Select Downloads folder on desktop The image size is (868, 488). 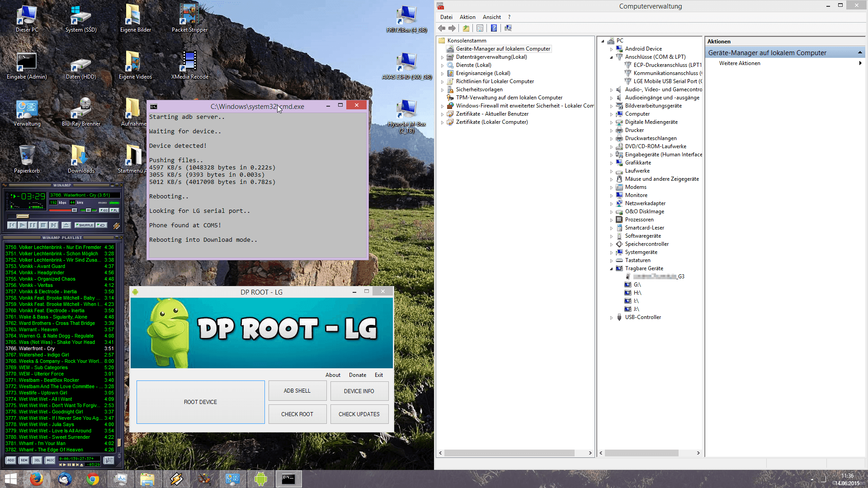click(81, 159)
